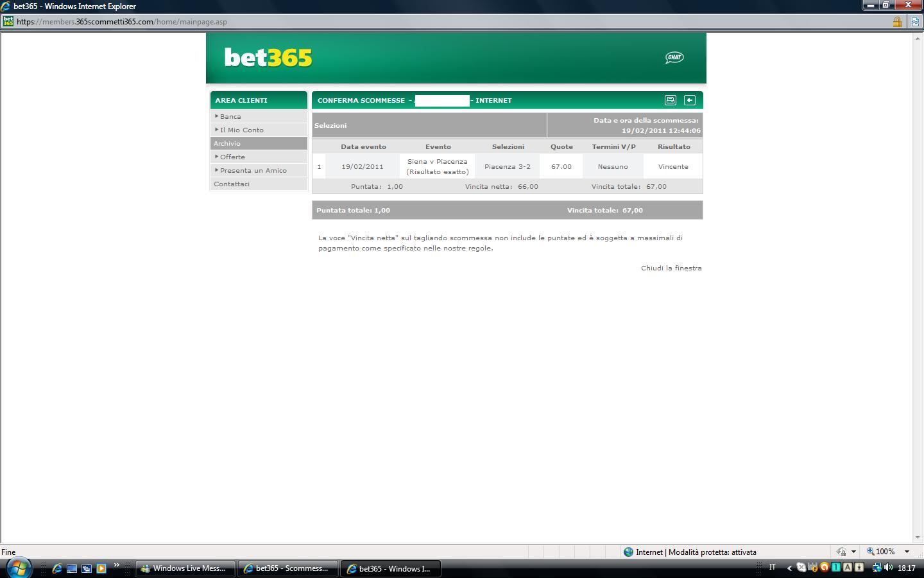Open Contattaci in the sidebar
This screenshot has width=924, height=578.
(259, 184)
